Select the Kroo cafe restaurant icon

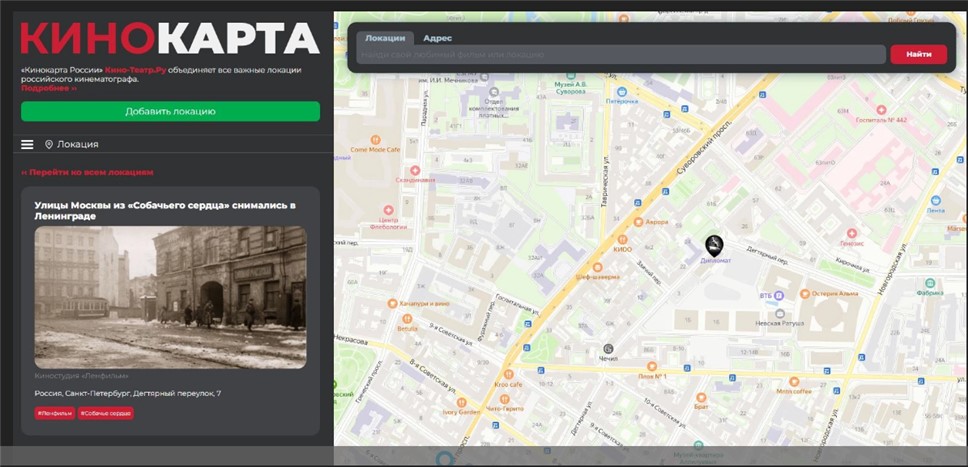point(509,374)
